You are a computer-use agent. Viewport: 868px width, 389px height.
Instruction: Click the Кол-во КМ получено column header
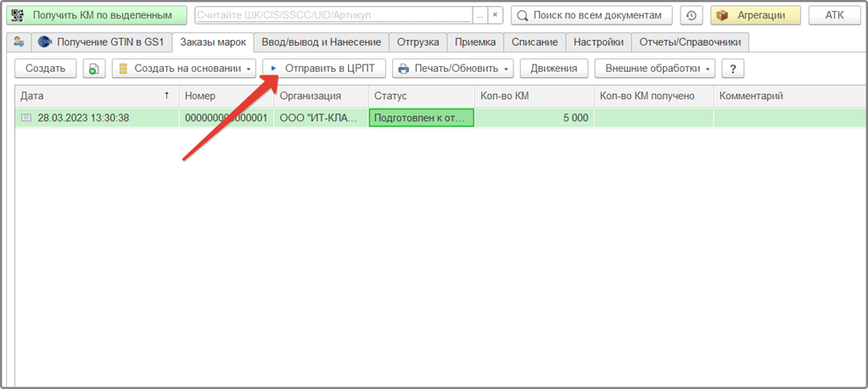[654, 96]
